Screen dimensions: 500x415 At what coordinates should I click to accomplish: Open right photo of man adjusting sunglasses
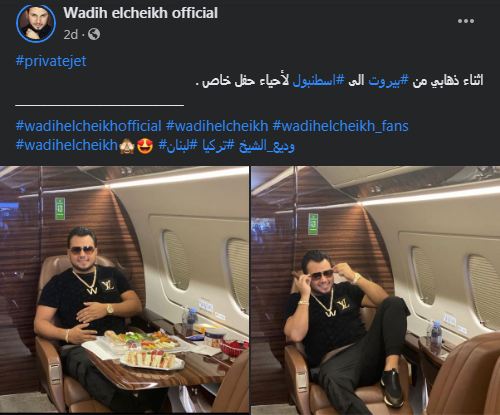375,289
